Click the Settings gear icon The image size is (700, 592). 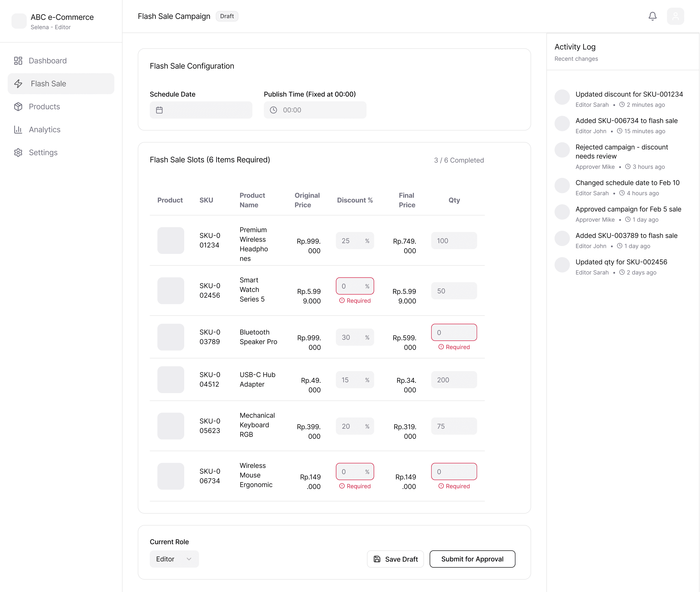(x=18, y=153)
